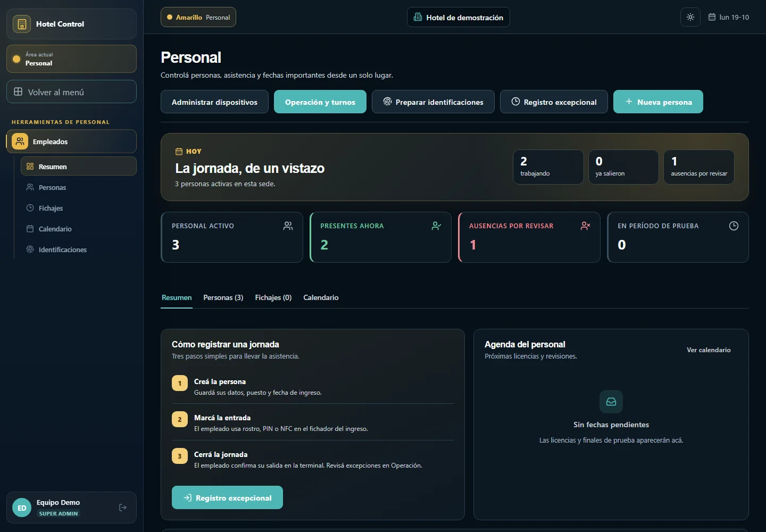
Task: Click the 'Creá la persona' step text
Action: (x=220, y=381)
